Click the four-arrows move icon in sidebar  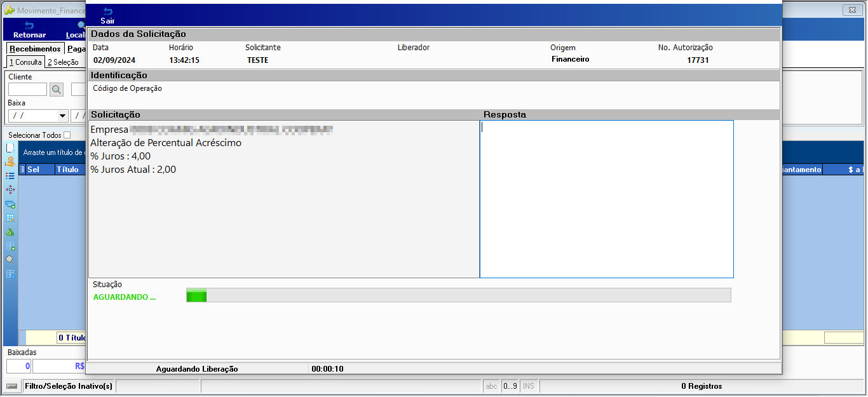pos(10,189)
